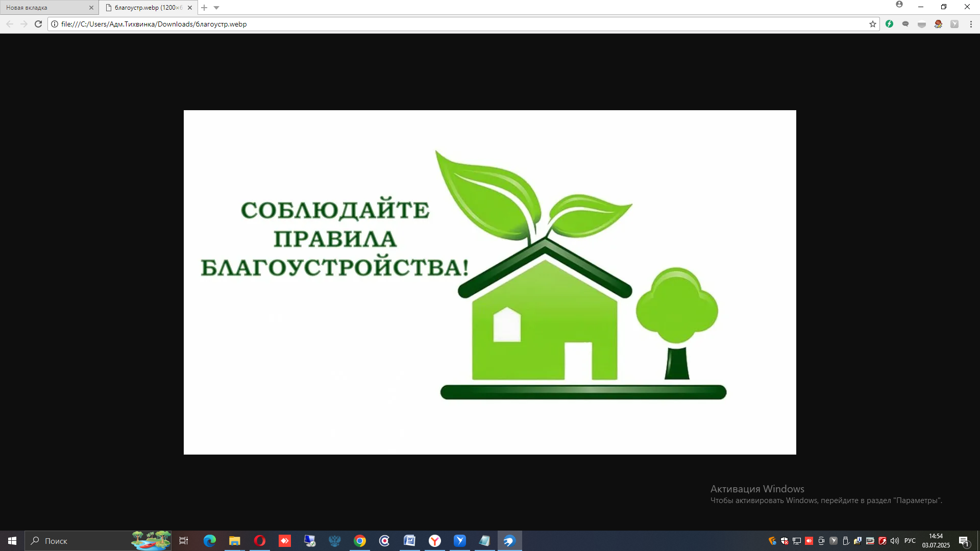Screen dimensions: 980x551
Task: Open the red seal with pencil extension
Action: tap(938, 24)
